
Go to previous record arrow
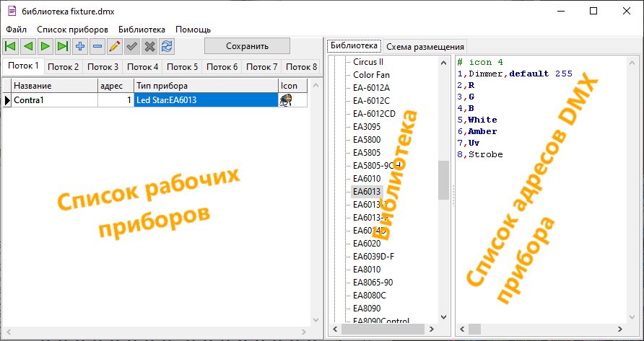tap(28, 46)
